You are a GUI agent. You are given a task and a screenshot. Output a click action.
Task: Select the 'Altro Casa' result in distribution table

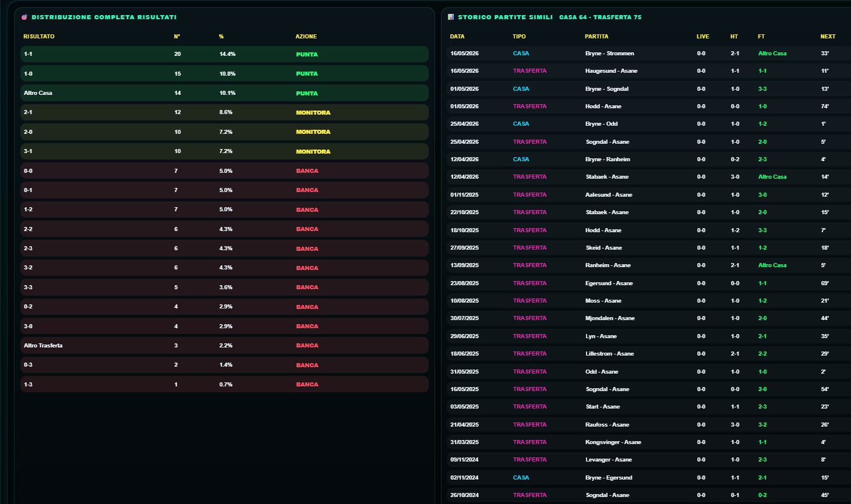point(38,93)
